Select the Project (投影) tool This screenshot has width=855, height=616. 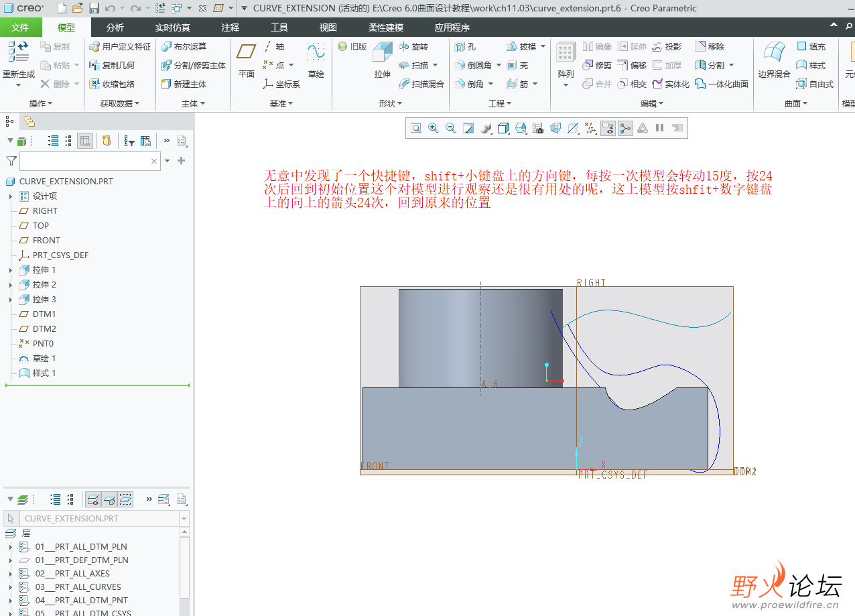[667, 47]
